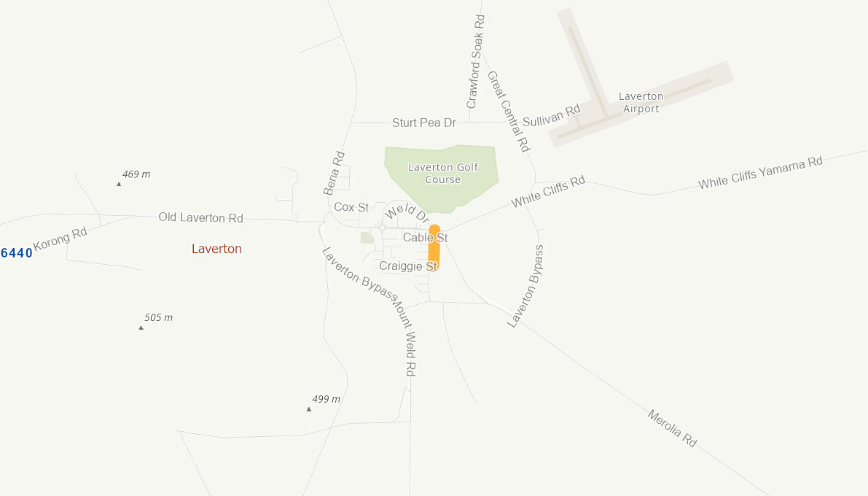Click the small green park square in town
The height and width of the screenshot is (496, 868).
[x=367, y=238]
